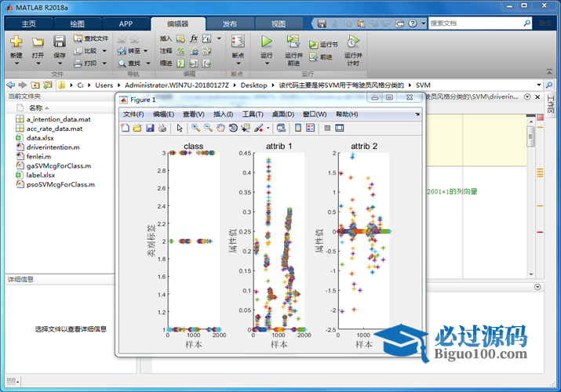Switch to the 绘图 (Plots) tab
The image size is (561, 392).
click(77, 24)
